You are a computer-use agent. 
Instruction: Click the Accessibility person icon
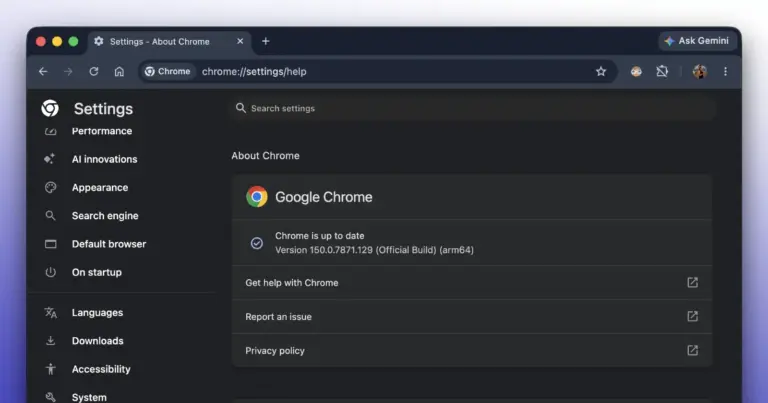click(50, 369)
